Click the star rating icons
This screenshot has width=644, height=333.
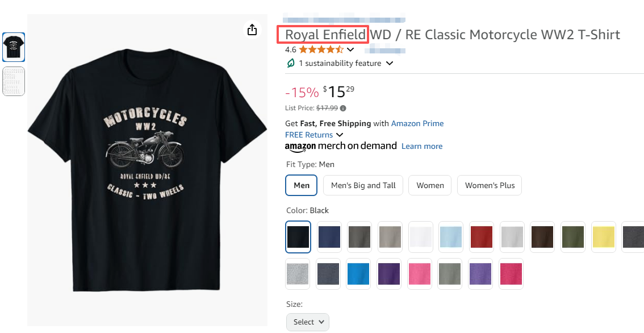(321, 49)
